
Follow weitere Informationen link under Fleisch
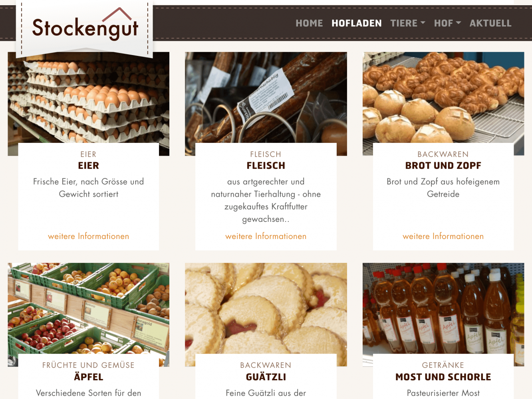point(266,236)
